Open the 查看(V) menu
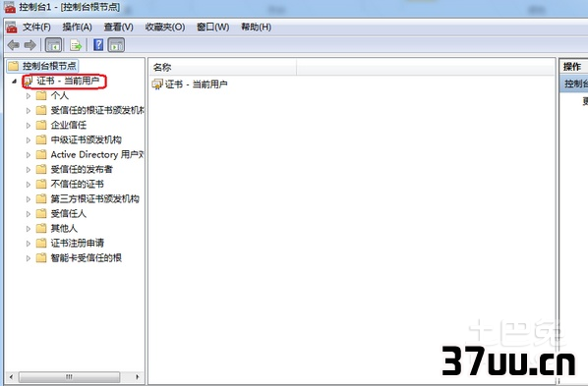The width and height of the screenshot is (588, 386). tap(119, 27)
